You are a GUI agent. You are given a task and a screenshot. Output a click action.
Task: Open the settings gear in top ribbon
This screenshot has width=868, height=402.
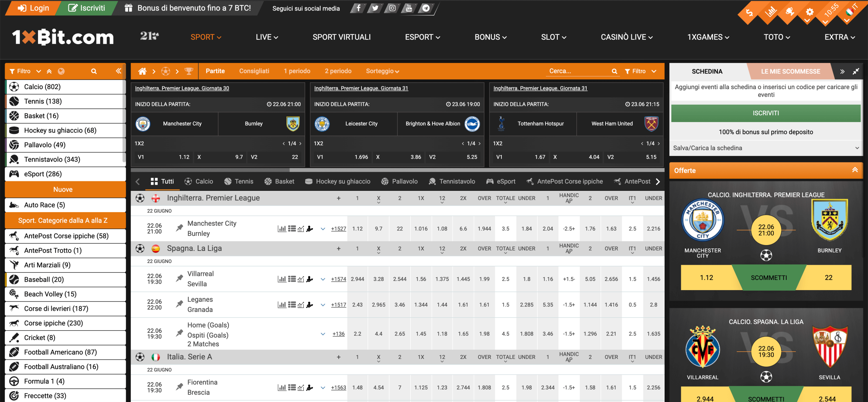[810, 13]
